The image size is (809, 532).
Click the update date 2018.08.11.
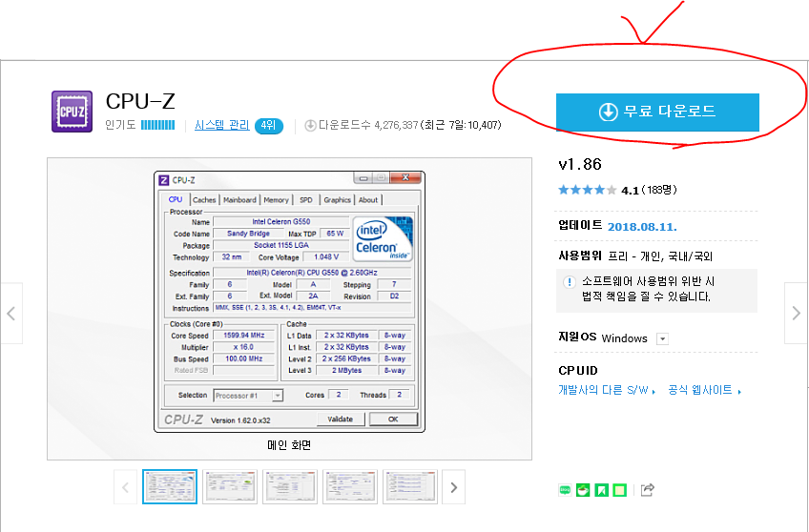tap(642, 227)
